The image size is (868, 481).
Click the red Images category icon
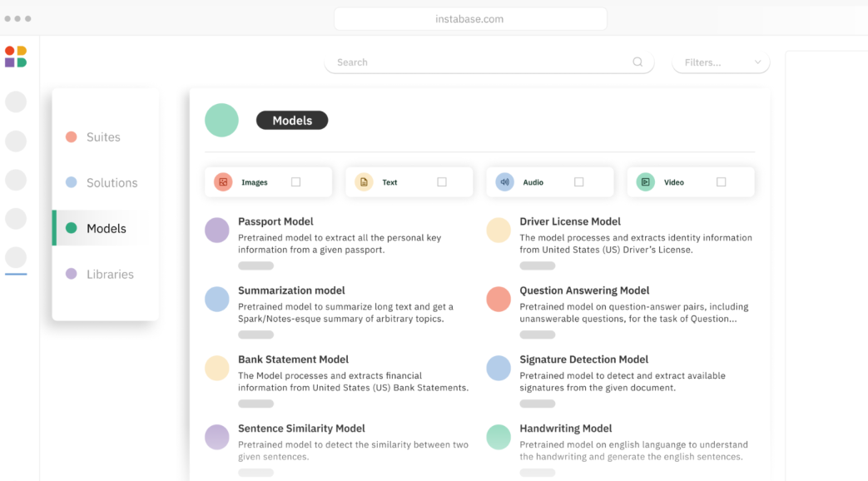click(x=223, y=182)
